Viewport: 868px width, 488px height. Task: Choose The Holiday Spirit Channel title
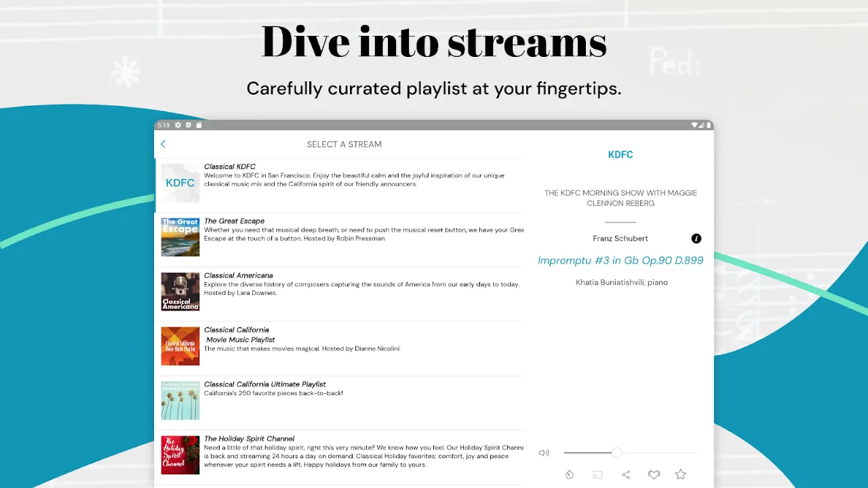(250, 439)
